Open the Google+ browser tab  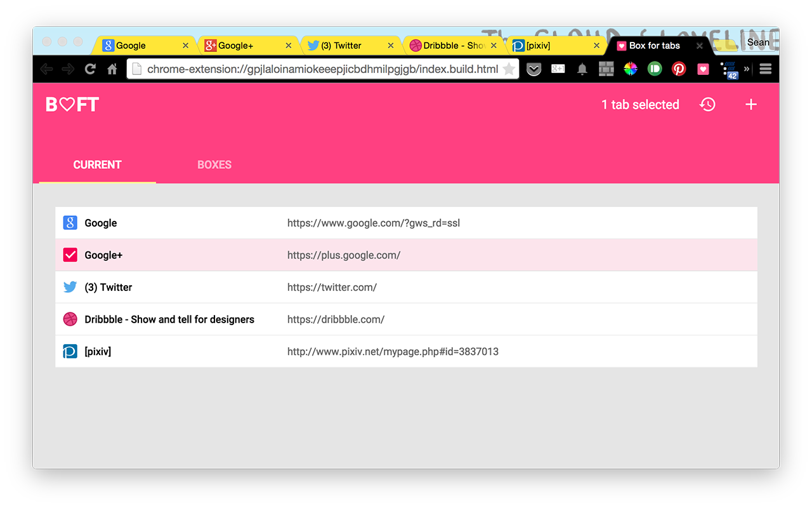tap(247, 46)
